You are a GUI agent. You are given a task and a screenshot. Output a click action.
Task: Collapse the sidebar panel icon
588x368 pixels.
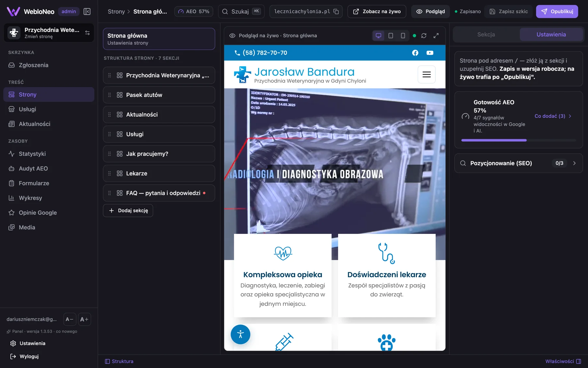pyautogui.click(x=87, y=11)
